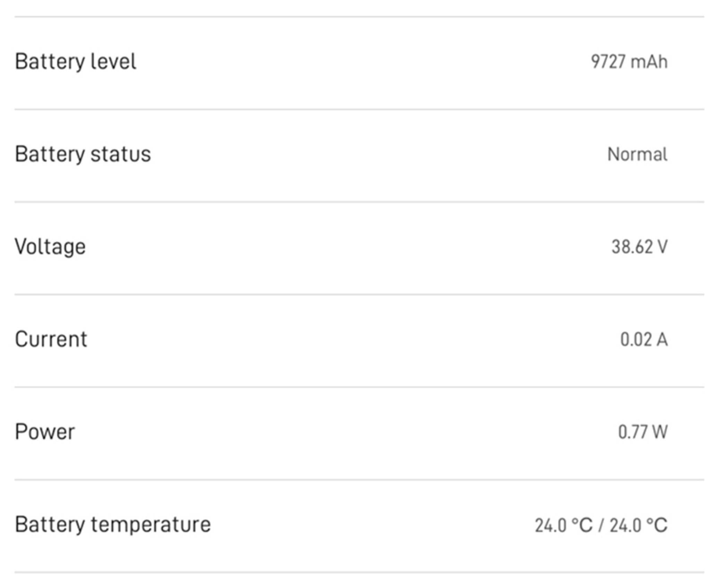The height and width of the screenshot is (588, 715).
Task: Select the 38.62 V reading
Action: point(639,247)
